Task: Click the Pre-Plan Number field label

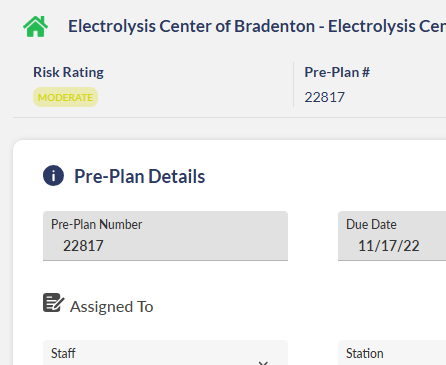Action: coord(97,224)
